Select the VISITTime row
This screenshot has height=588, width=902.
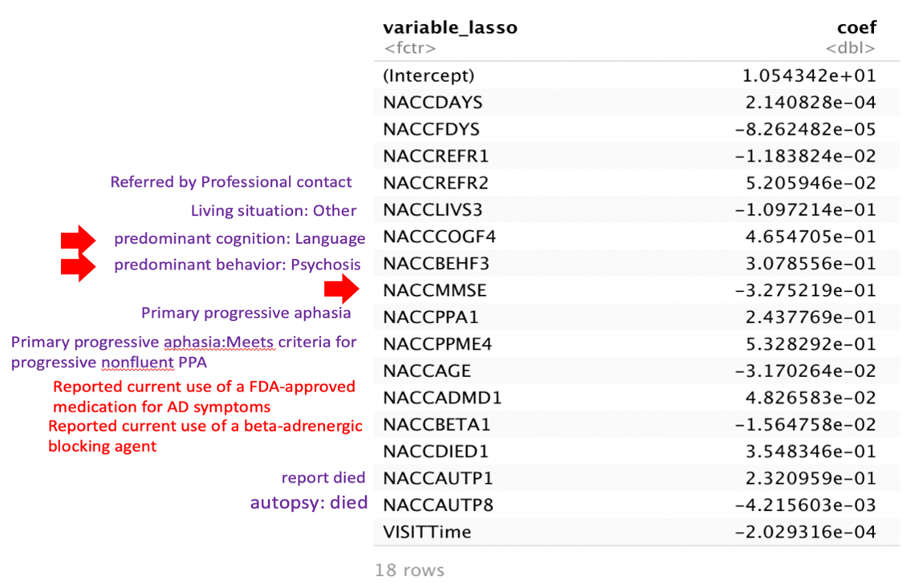click(637, 532)
